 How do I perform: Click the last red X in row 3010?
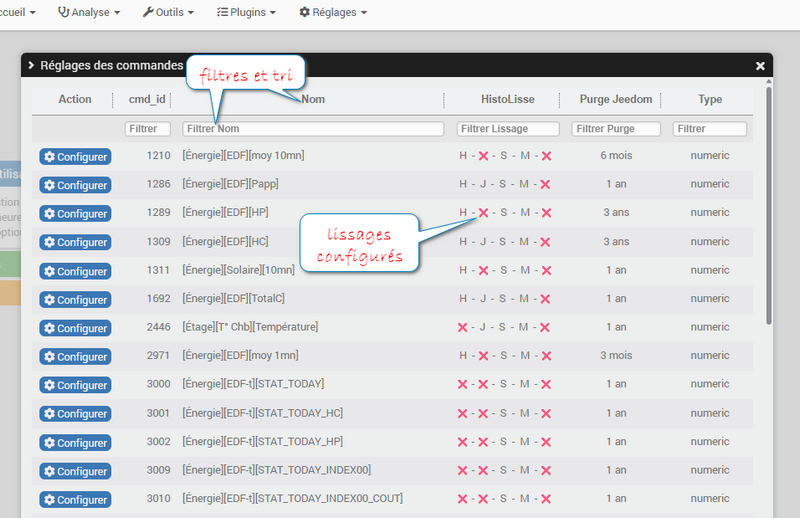[546, 499]
